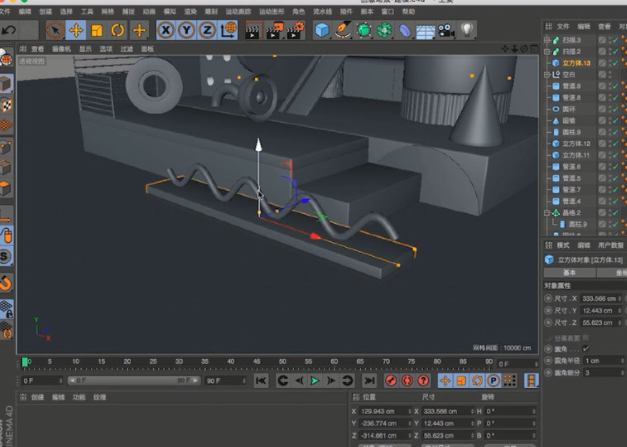Screen dimensions: 627x447
Task: Select the 圆锥 cone object
Action: pos(569,121)
